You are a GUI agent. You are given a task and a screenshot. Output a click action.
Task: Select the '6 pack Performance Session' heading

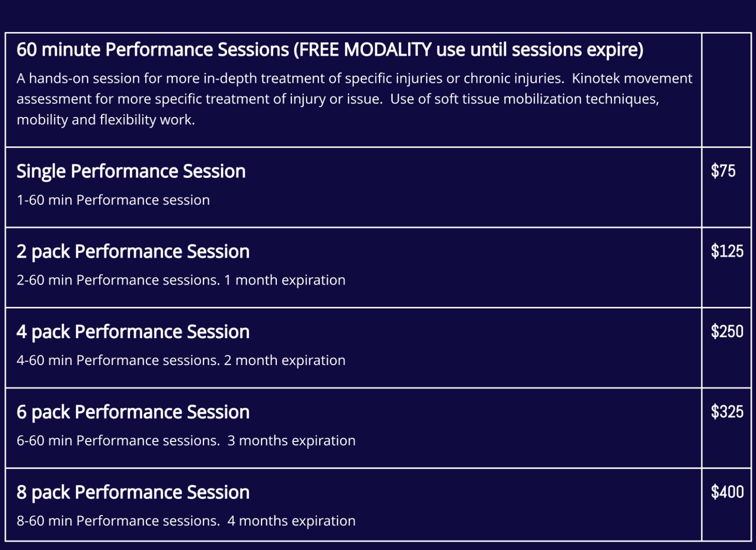pyautogui.click(x=133, y=412)
